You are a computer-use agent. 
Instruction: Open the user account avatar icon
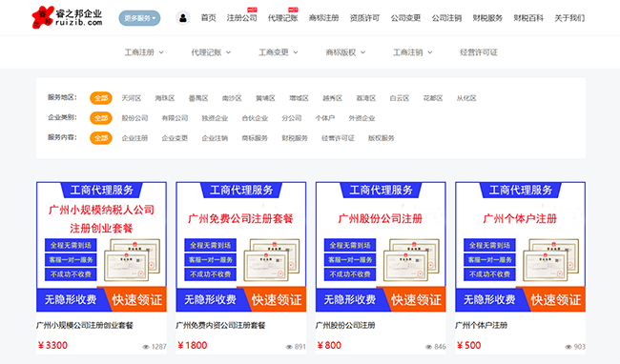point(183,18)
